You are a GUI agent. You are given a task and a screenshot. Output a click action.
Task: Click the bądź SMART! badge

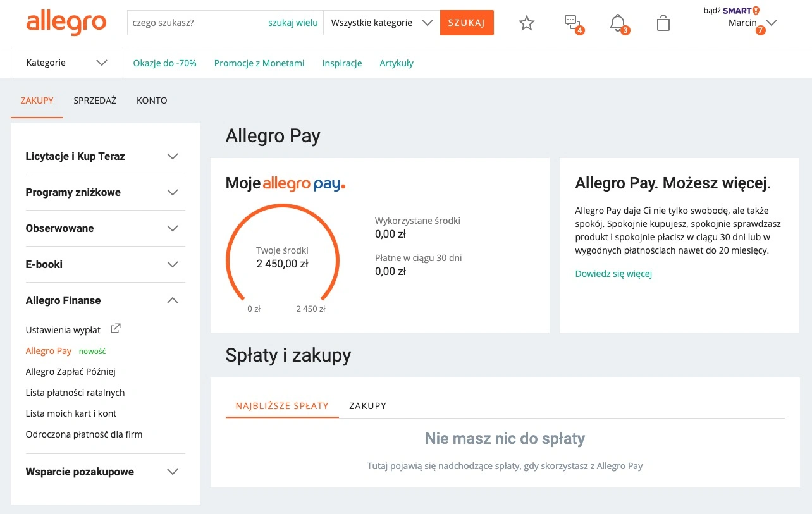[732, 10]
